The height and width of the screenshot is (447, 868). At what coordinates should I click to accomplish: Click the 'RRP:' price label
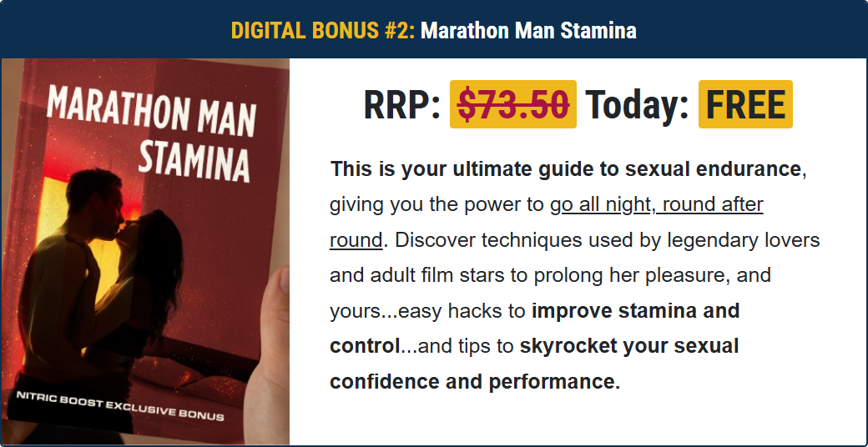click(401, 105)
